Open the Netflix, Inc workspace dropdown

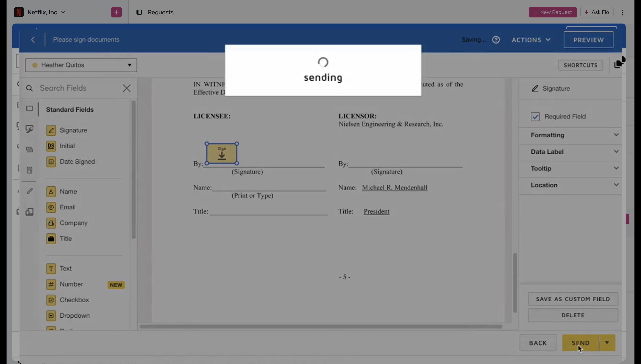(46, 12)
